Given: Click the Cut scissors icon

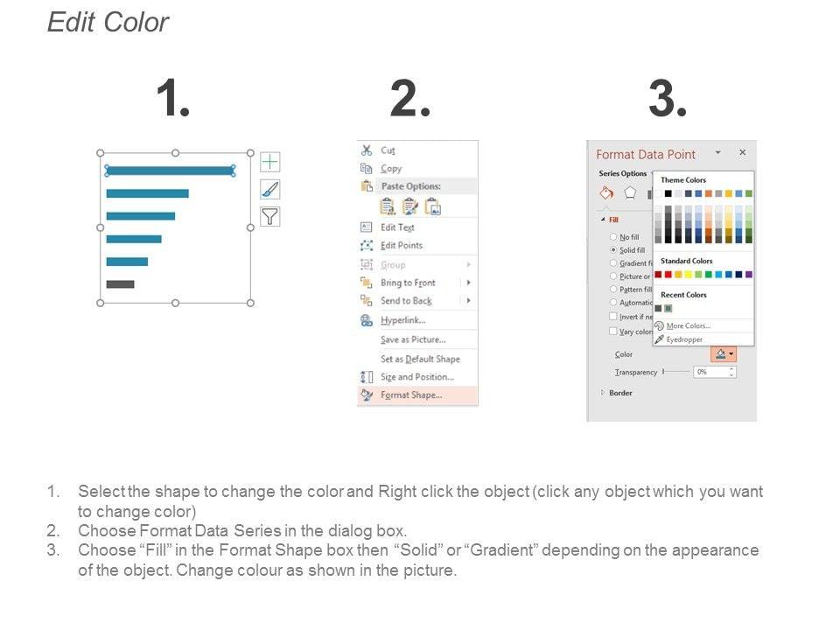Looking at the screenshot, I should pos(367,150).
